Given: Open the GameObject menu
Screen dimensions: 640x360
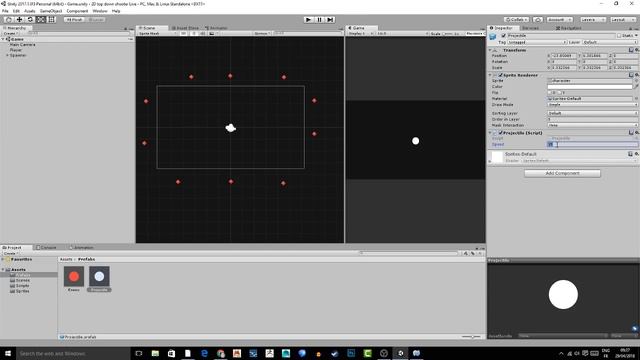Looking at the screenshot, I should click(51, 11).
